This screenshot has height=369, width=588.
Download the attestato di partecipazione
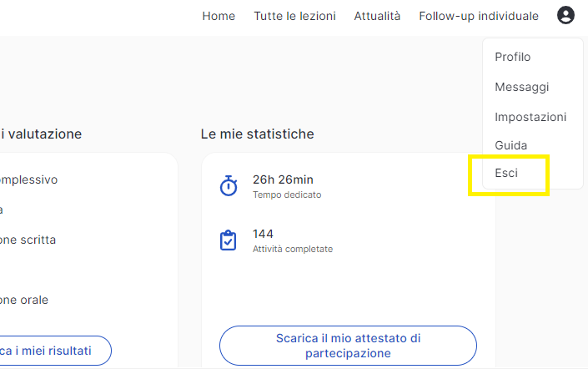pyautogui.click(x=348, y=346)
